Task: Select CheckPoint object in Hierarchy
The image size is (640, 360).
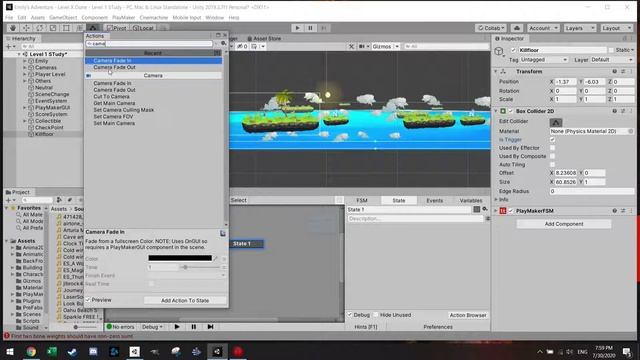Action: coord(49,127)
